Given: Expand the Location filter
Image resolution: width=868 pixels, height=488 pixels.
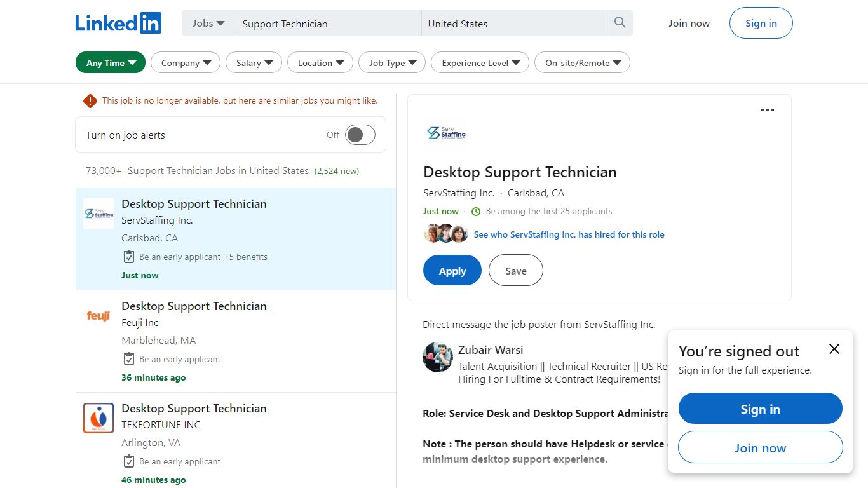Looking at the screenshot, I should click(320, 63).
